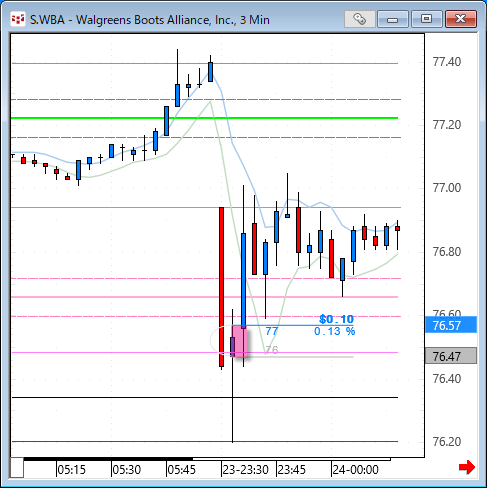This screenshot has width=487, height=488.
Task: Click the chain link button in title bar
Action: (x=360, y=19)
